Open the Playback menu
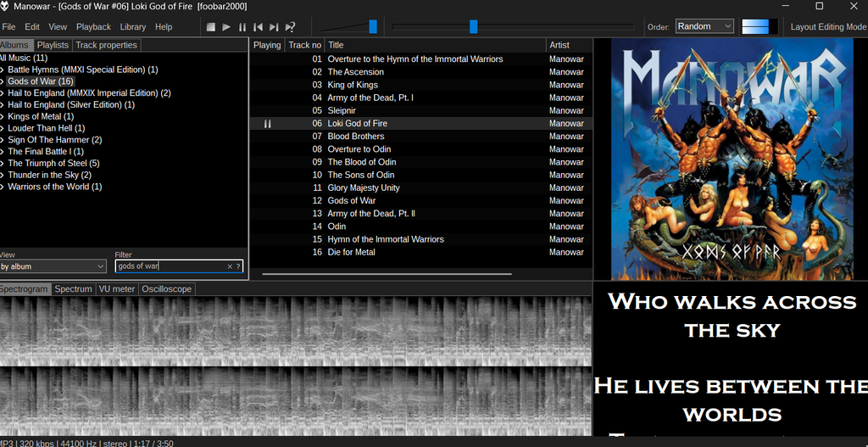Image resolution: width=868 pixels, height=447 pixels. 93,27
